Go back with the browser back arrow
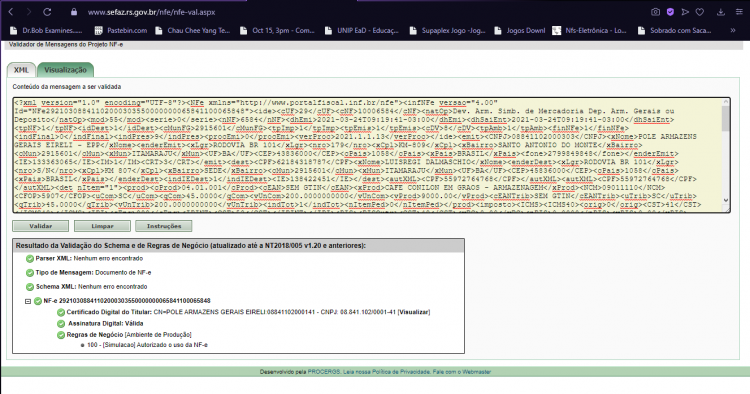This screenshot has height=394, width=750. point(11,12)
